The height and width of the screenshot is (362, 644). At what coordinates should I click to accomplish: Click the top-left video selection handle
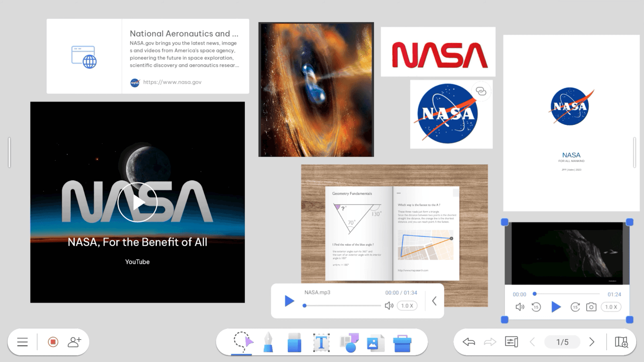tap(504, 222)
